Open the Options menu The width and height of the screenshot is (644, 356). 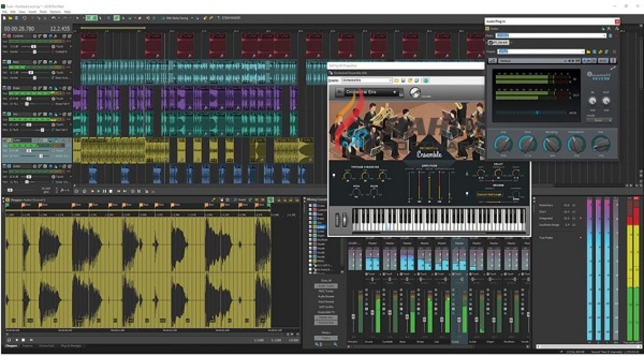tap(55, 12)
